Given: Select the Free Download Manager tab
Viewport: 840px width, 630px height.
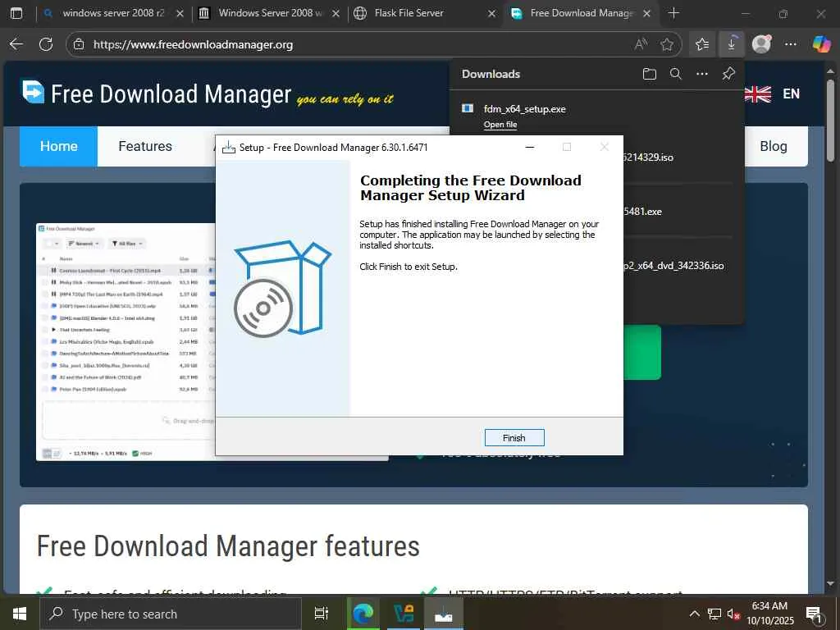Looking at the screenshot, I should [582, 13].
